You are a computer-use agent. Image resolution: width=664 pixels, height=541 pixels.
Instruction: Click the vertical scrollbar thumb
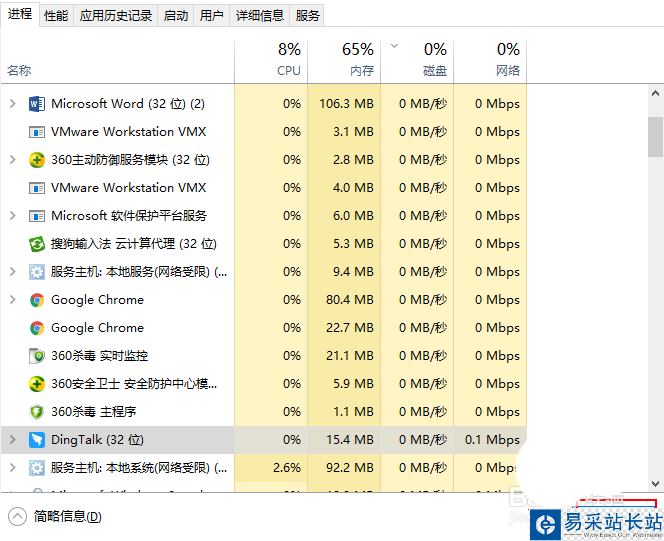(656, 137)
